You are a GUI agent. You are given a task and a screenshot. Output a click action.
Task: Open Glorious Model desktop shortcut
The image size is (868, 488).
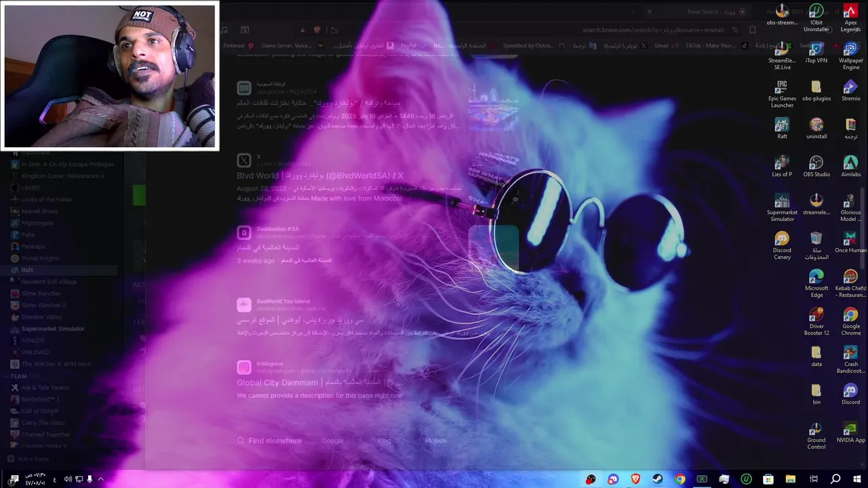(850, 208)
